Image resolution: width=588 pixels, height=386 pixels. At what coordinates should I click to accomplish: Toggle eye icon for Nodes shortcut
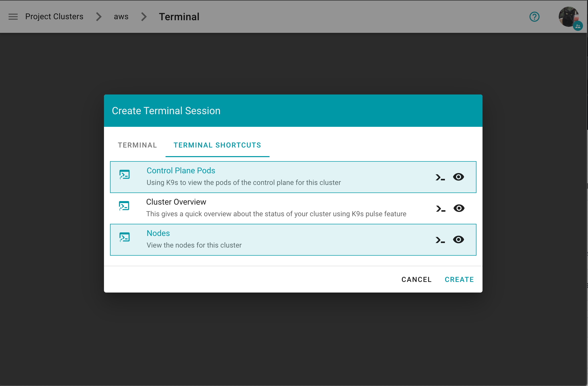(458, 239)
